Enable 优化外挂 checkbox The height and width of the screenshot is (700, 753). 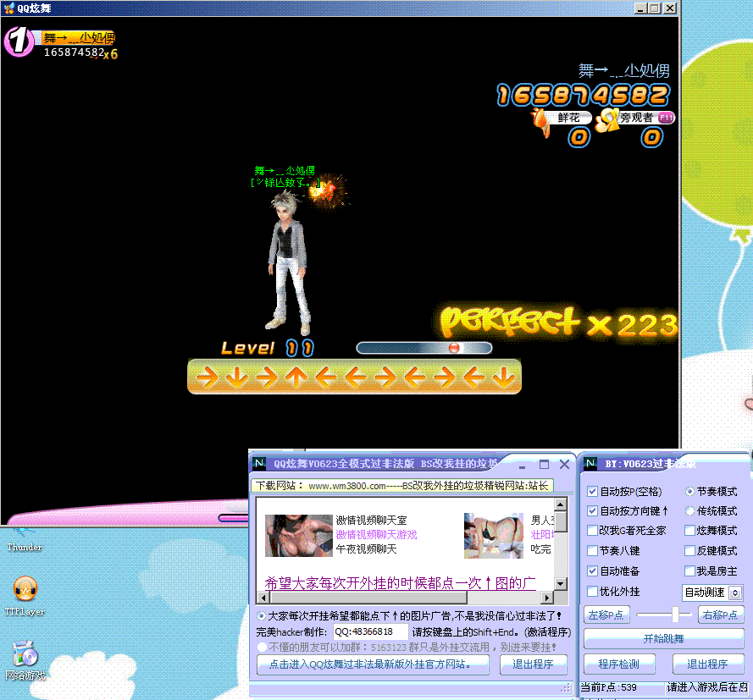(x=593, y=591)
